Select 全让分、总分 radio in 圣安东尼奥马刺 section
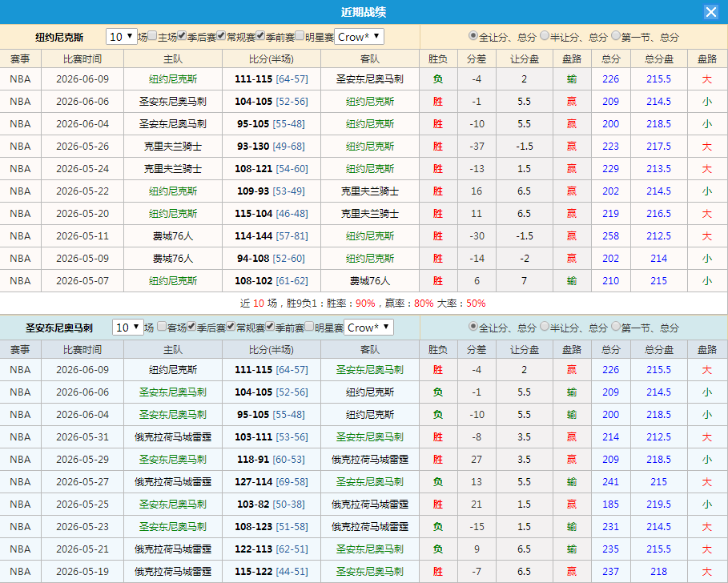The image size is (728, 583). coord(473,326)
